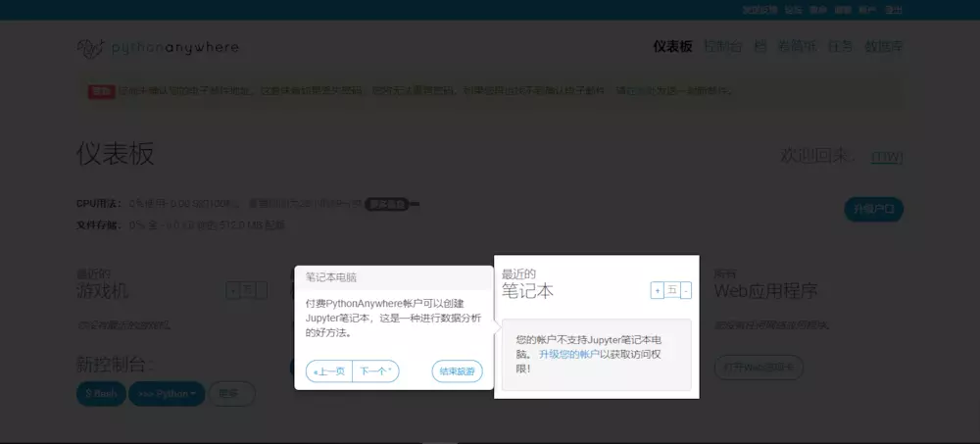
Task: Click the Web应用程序 section heading
Action: tap(765, 291)
